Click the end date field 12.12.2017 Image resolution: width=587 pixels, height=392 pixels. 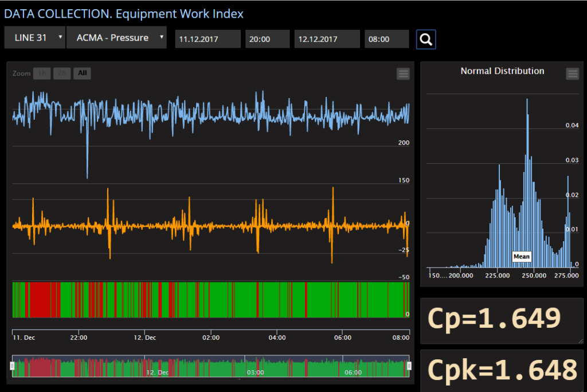coord(327,39)
